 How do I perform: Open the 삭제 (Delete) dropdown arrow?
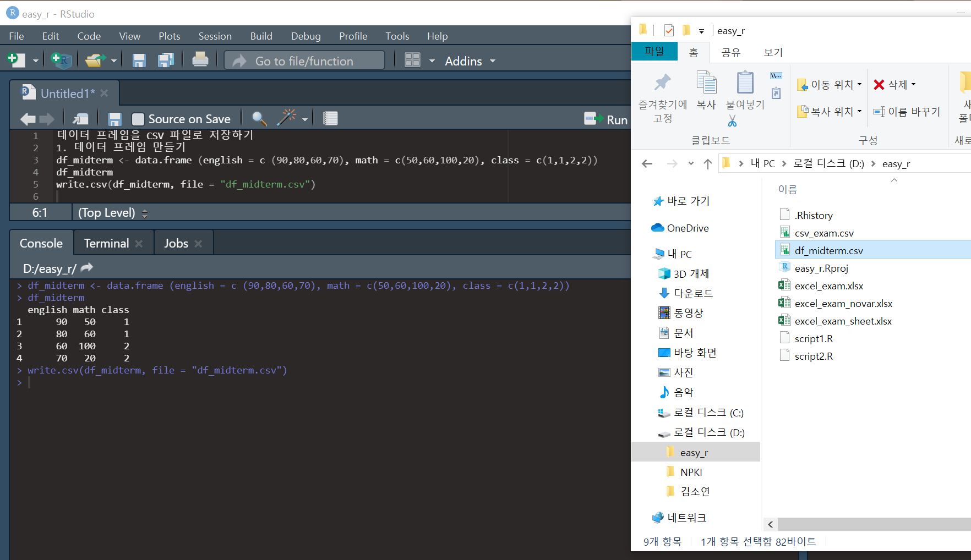click(x=913, y=84)
